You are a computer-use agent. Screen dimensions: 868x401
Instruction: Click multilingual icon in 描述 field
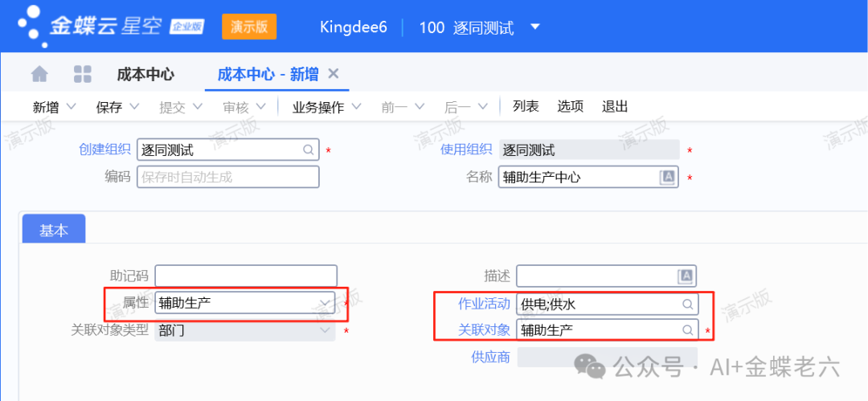(686, 276)
